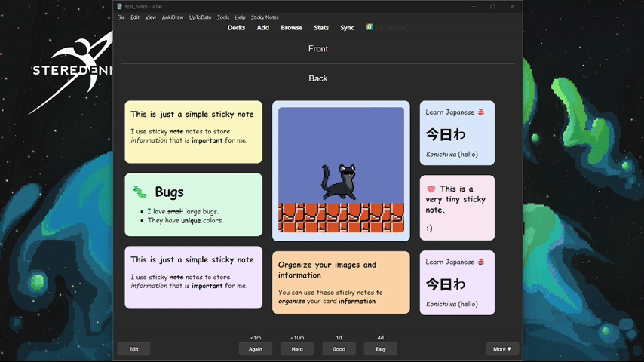Expand the More dropdown button
The width and height of the screenshot is (644, 362).
click(x=502, y=349)
